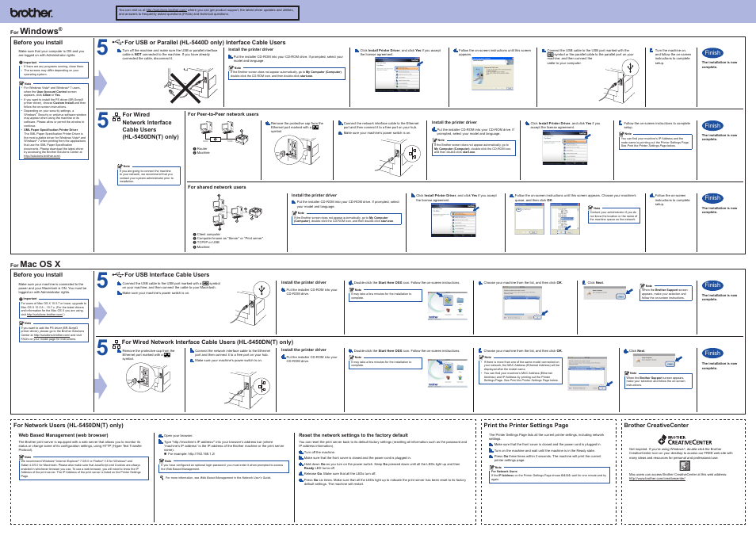The image size is (756, 535).
Task: Click the crossed-out printer cable illustration
Action: click(193, 85)
